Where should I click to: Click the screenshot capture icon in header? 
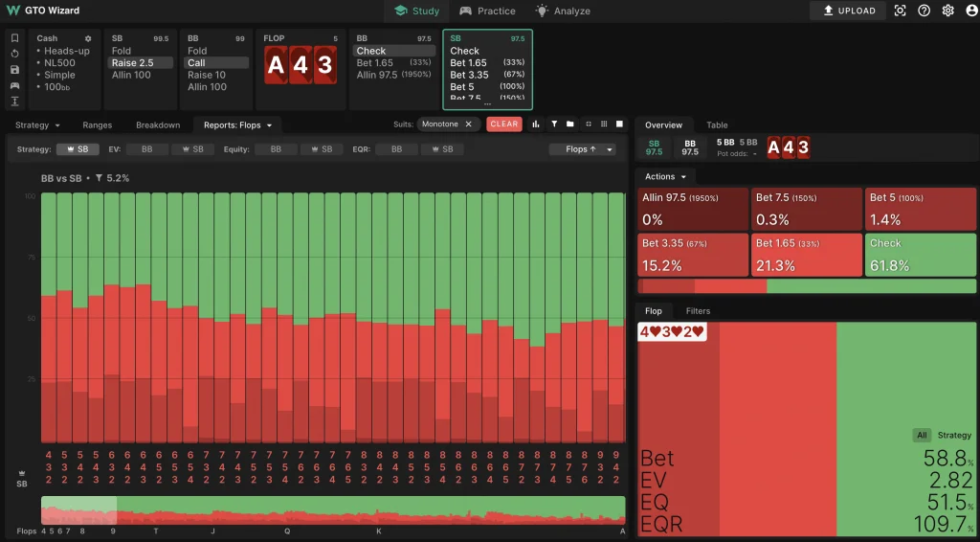(900, 11)
